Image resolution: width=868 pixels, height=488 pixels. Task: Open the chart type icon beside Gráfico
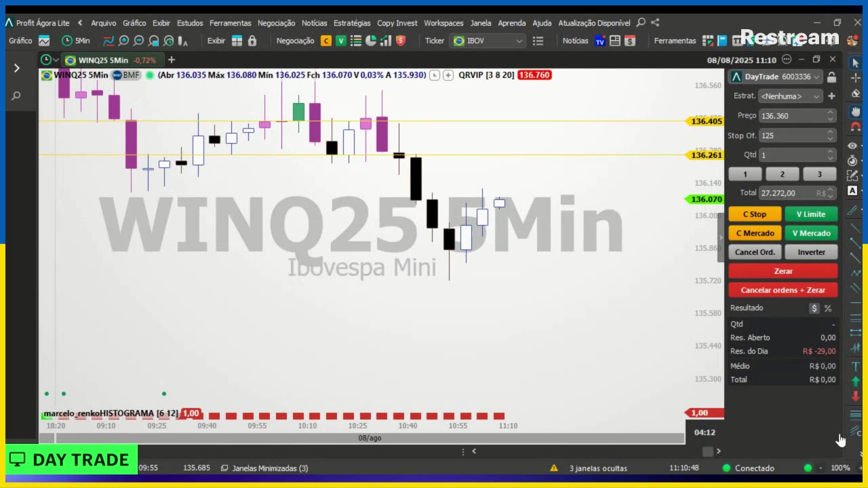tap(44, 41)
